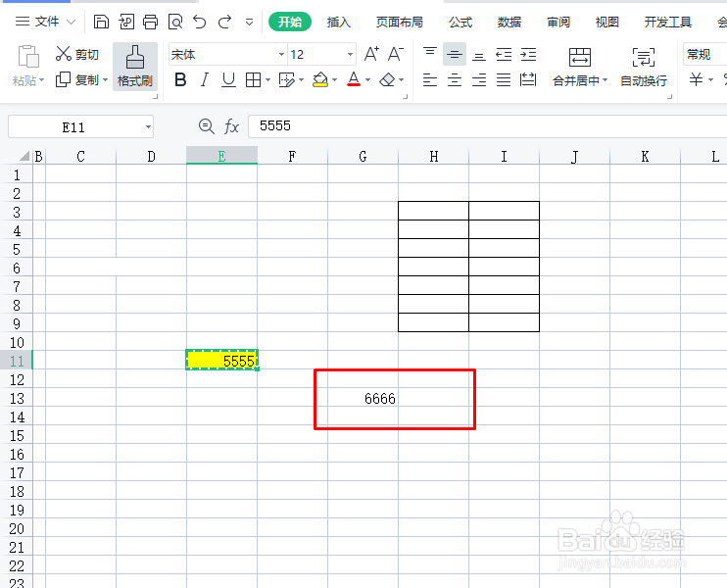The width and height of the screenshot is (727, 588).
Task: Click the distributed alignment icon
Action: tap(528, 79)
